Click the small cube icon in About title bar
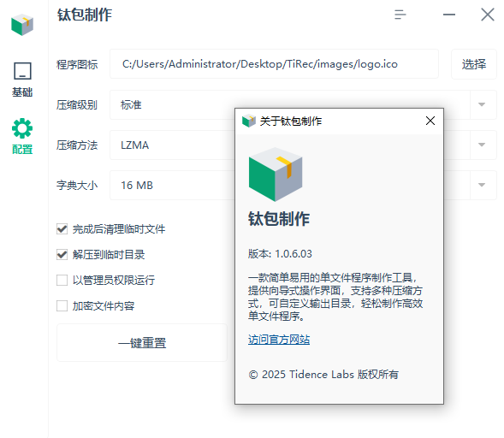Viewport: 504px width, 438px height. click(x=248, y=121)
